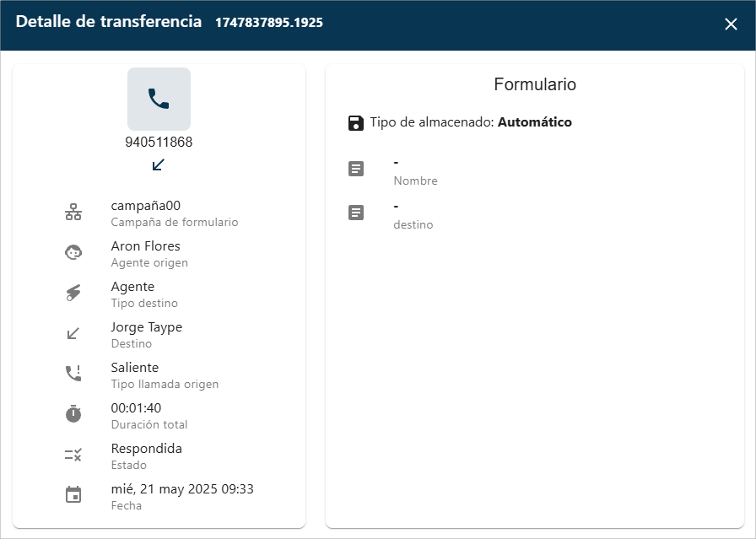This screenshot has width=756, height=539.
Task: Click the phone number 940511868 label
Action: coord(159,142)
